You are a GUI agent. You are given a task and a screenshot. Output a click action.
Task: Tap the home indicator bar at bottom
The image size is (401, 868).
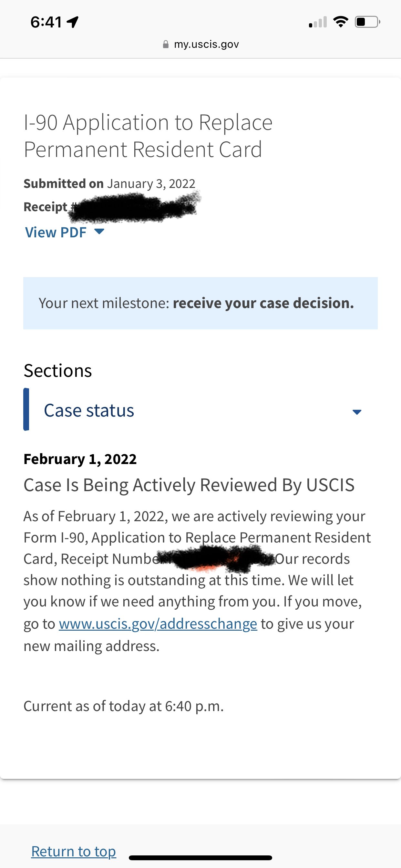click(200, 858)
